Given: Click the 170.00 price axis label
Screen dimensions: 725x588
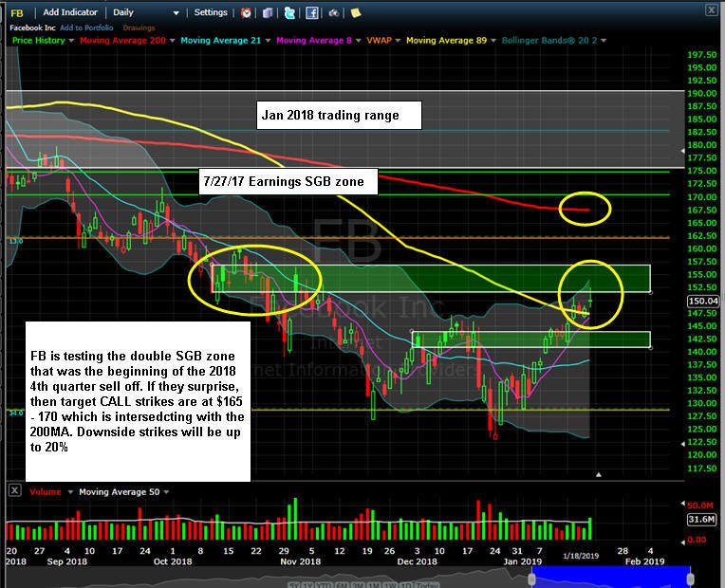Looking at the screenshot, I should (702, 197).
